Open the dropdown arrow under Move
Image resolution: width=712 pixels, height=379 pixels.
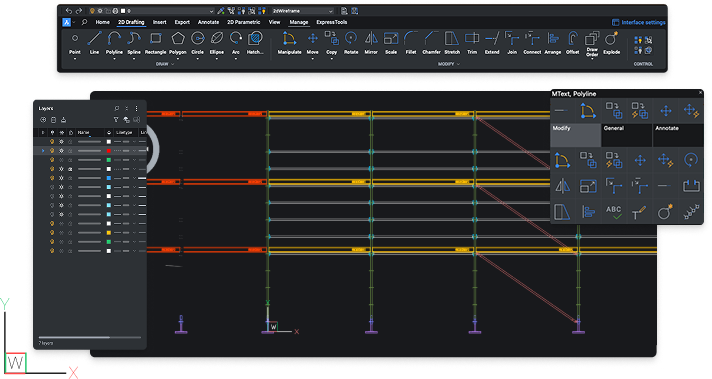(312, 59)
